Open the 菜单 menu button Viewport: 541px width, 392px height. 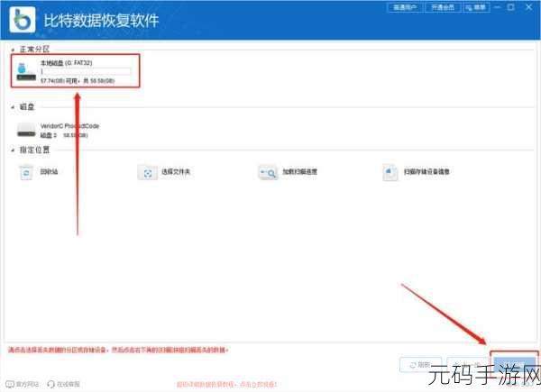click(476, 7)
